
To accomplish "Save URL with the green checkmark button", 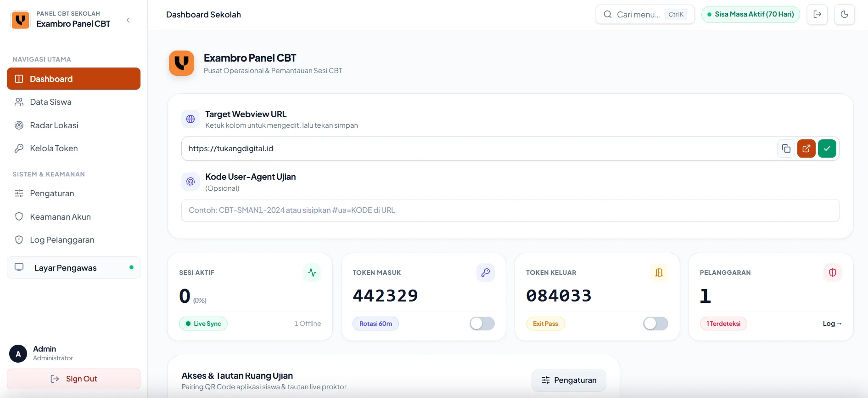I will pos(827,148).
